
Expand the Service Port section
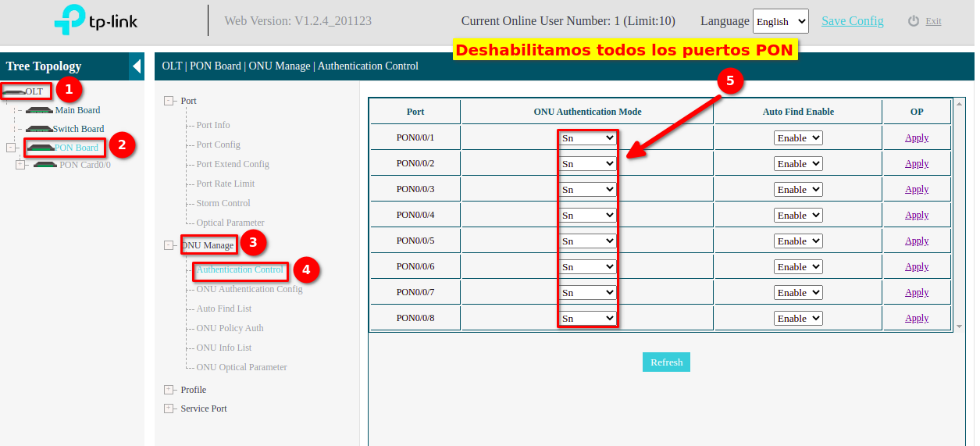pos(169,409)
